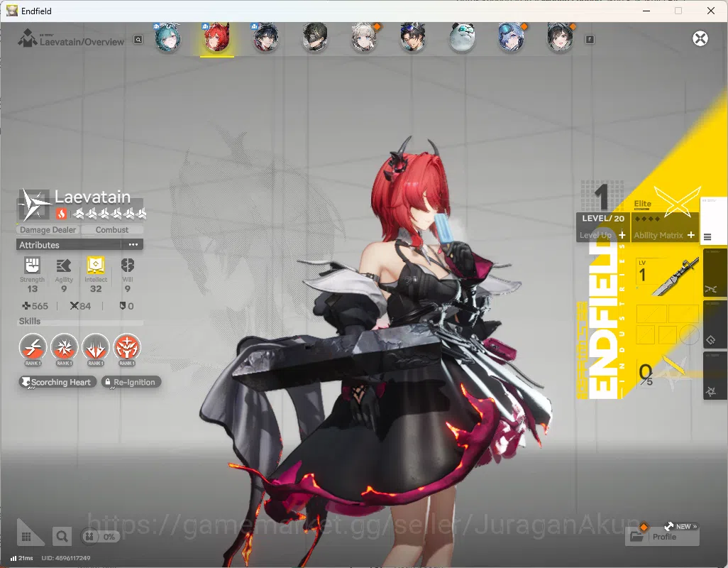Select the panda operator portrait
The width and height of the screenshot is (728, 568).
point(463,38)
